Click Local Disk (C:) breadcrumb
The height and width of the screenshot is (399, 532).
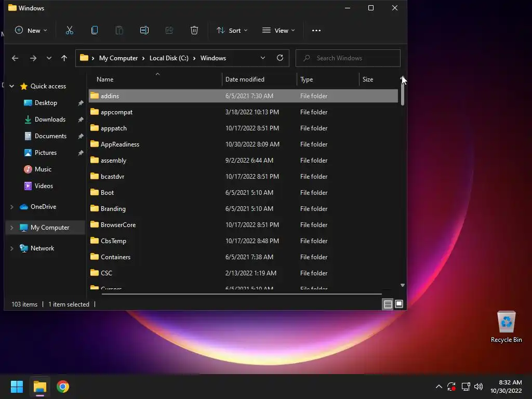point(169,58)
